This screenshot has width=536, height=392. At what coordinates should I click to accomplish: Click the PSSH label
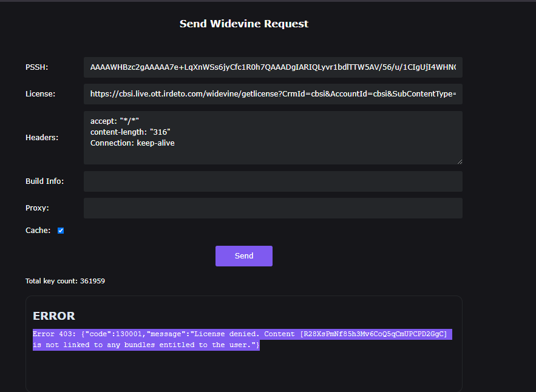pos(37,67)
